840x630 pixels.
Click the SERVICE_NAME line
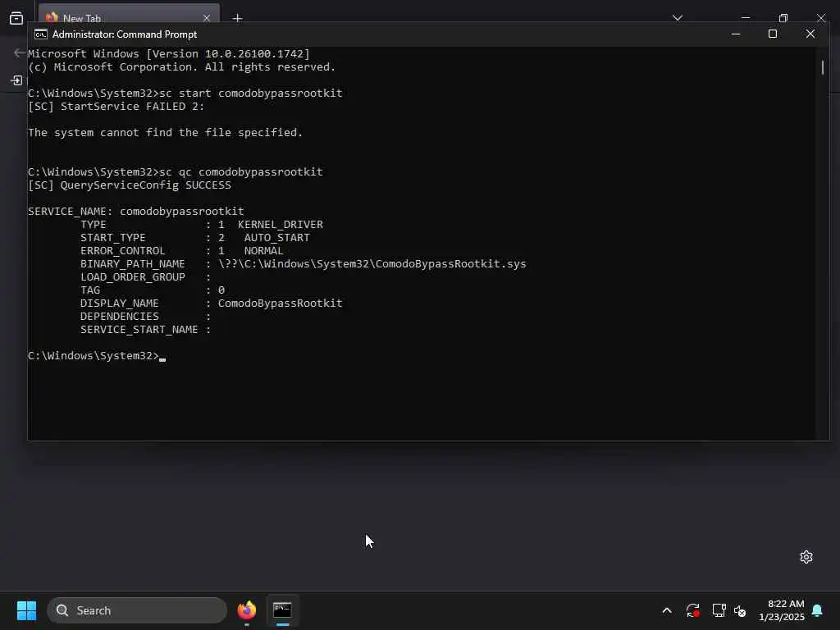click(x=135, y=211)
